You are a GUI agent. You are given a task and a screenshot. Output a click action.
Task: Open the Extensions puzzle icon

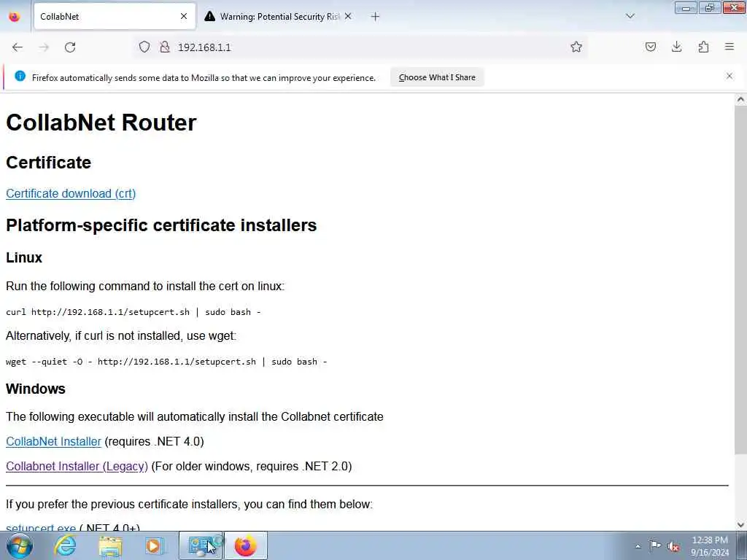703,47
